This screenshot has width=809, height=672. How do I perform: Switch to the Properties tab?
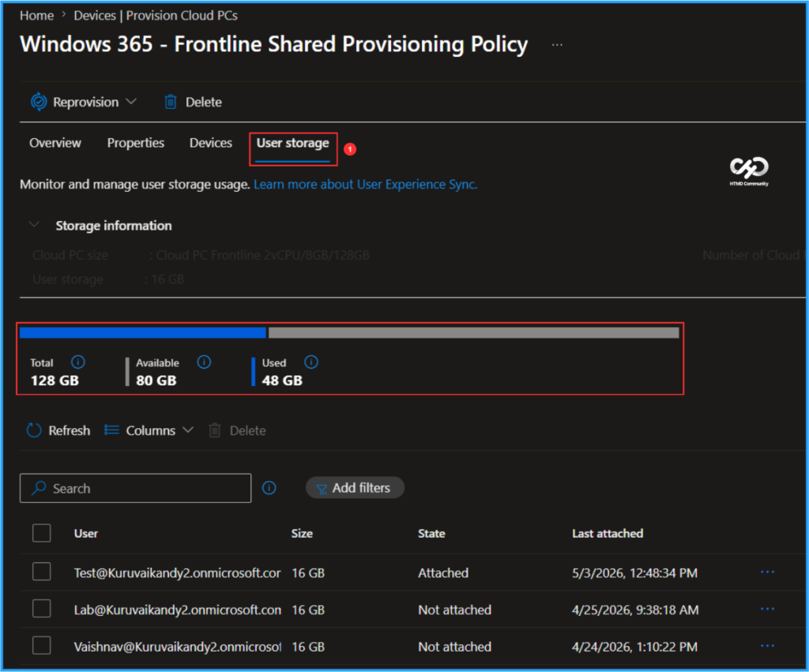tap(136, 143)
